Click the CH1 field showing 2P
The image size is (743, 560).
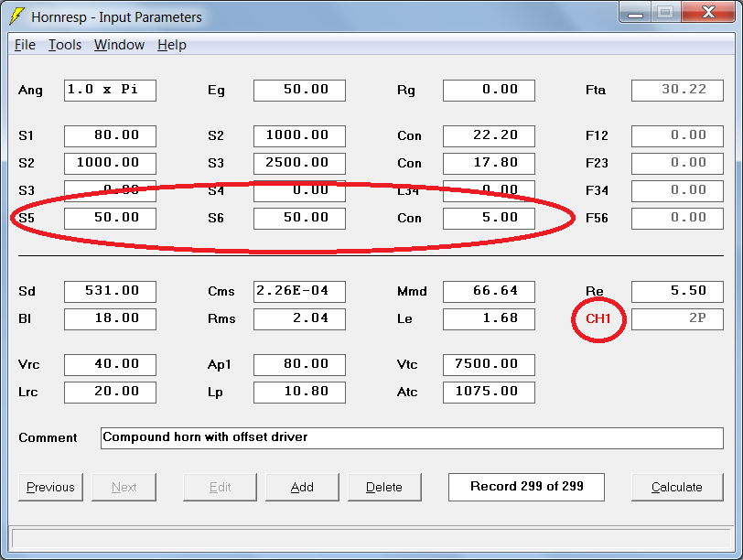point(678,318)
